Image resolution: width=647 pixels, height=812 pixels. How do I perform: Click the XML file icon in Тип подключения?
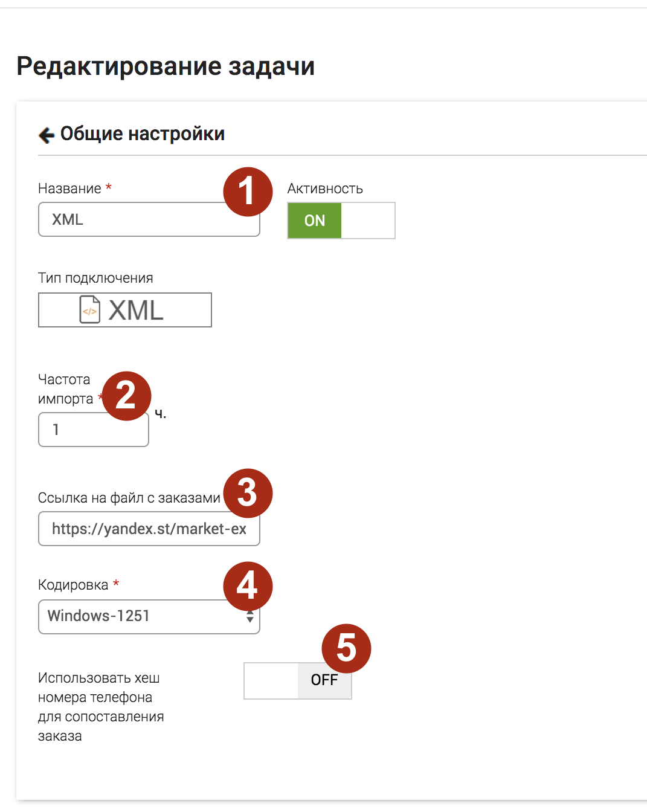[90, 310]
